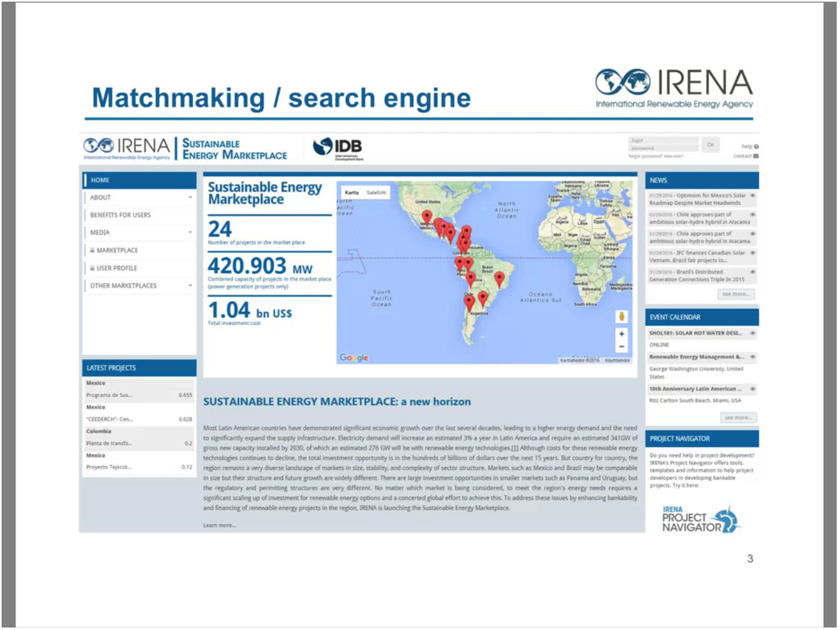Open Brazil's Distributed Generation Connections headline
This screenshot has height=630, width=840.
[x=696, y=276]
